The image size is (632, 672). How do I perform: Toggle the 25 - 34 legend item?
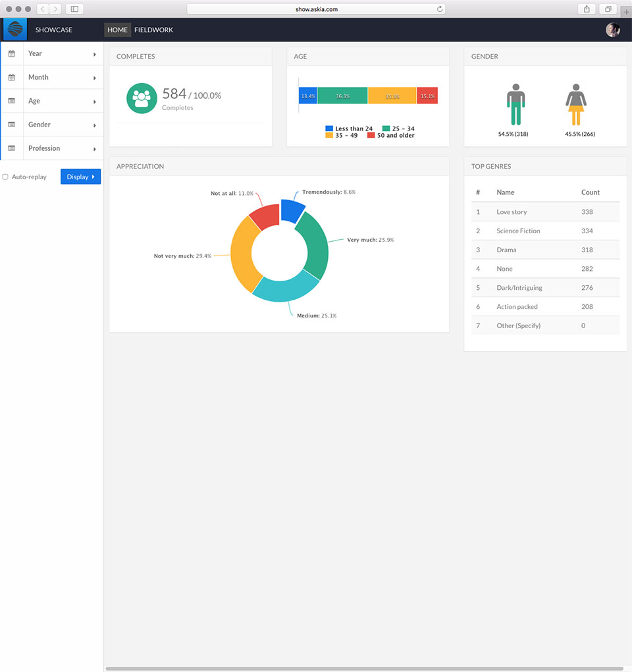pyautogui.click(x=398, y=128)
